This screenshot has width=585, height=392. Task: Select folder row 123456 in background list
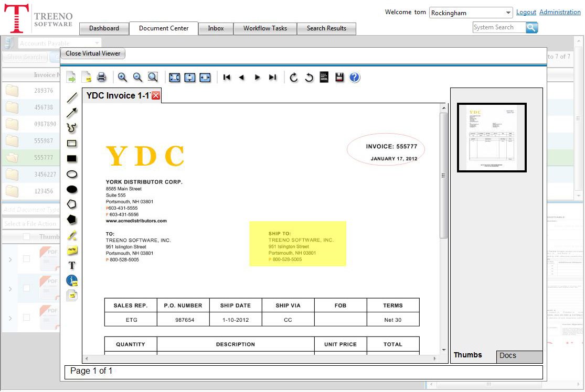(x=31, y=191)
